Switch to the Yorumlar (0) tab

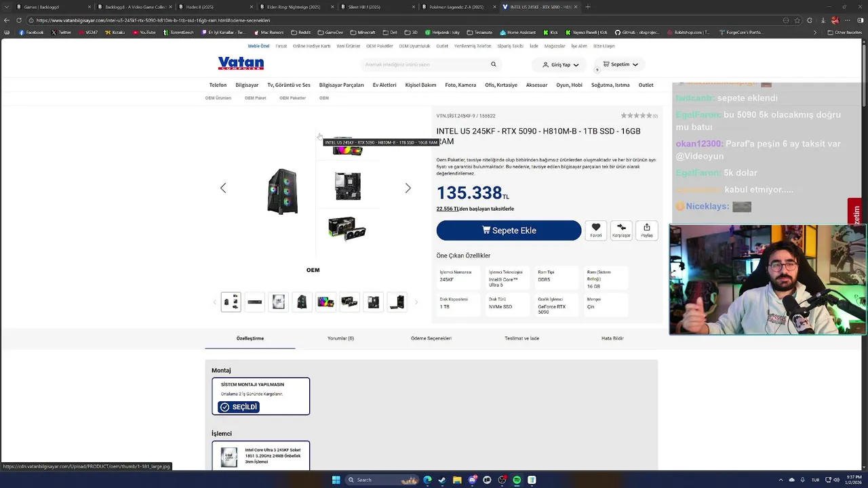(x=340, y=338)
